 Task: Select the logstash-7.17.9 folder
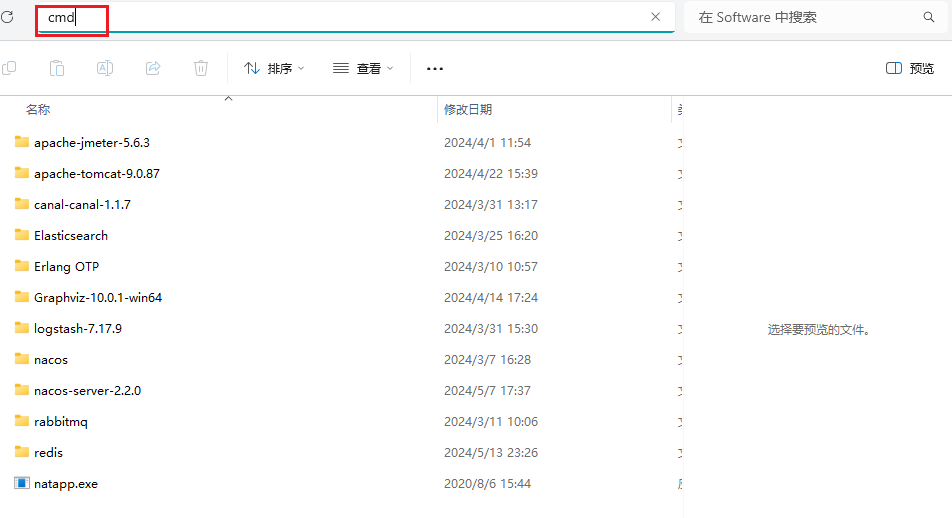pyautogui.click(x=78, y=329)
